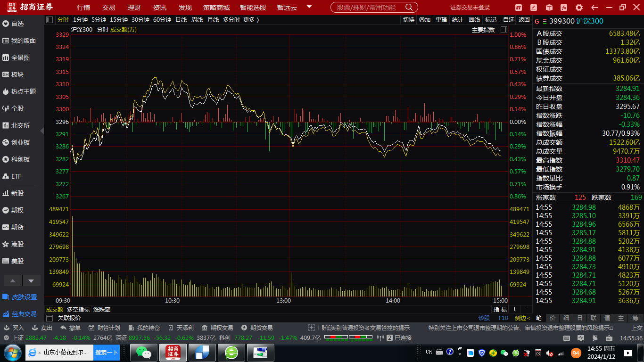Open the 美股 US stocks section

tap(13, 261)
